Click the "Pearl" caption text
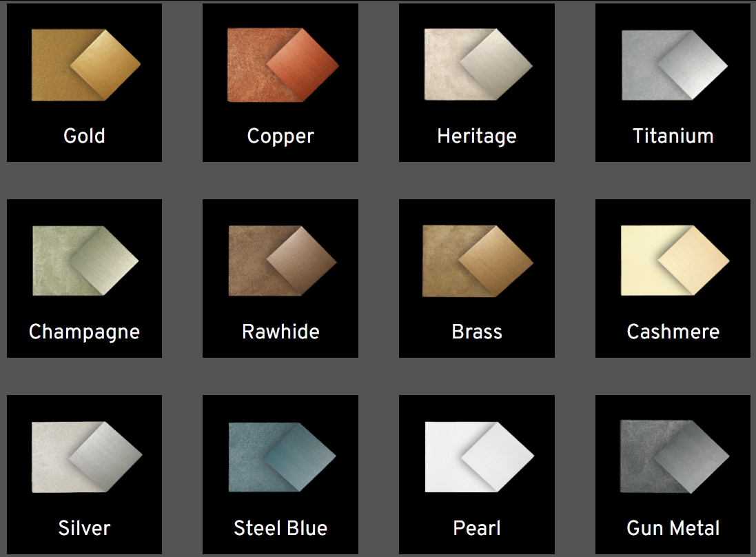The image size is (756, 557). pyautogui.click(x=477, y=529)
